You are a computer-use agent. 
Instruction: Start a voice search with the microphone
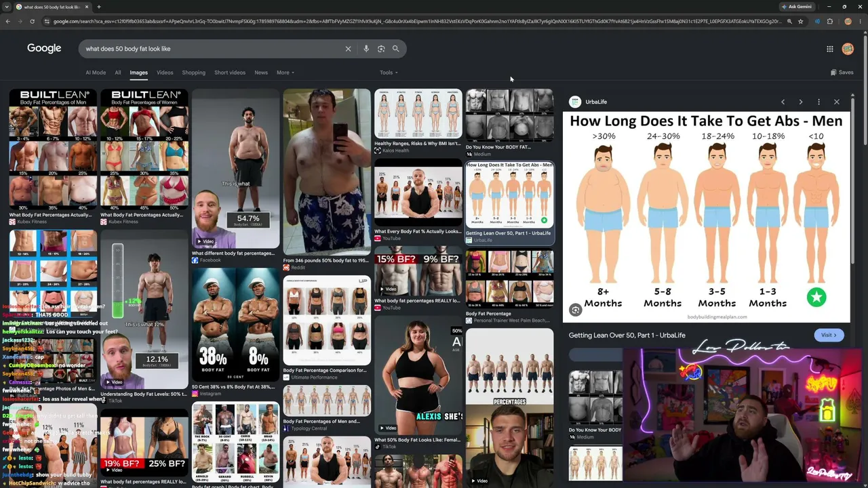[366, 49]
